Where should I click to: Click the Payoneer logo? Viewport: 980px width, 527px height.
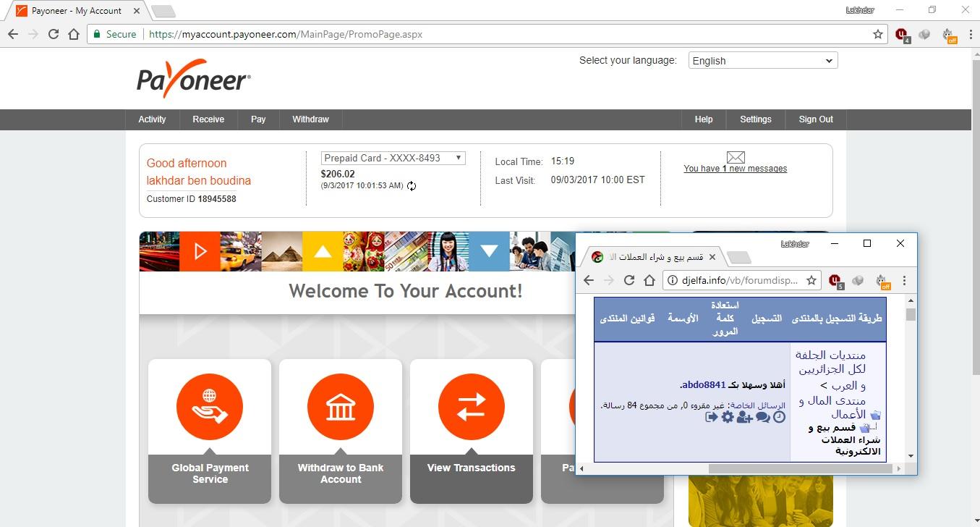(194, 78)
